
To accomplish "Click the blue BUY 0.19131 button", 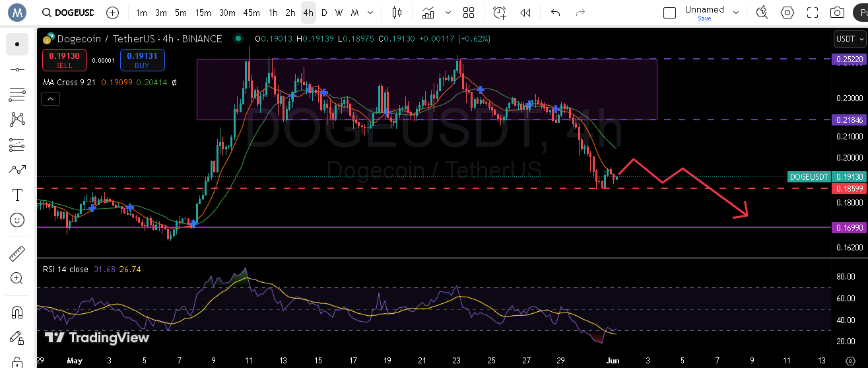I will 143,60.
